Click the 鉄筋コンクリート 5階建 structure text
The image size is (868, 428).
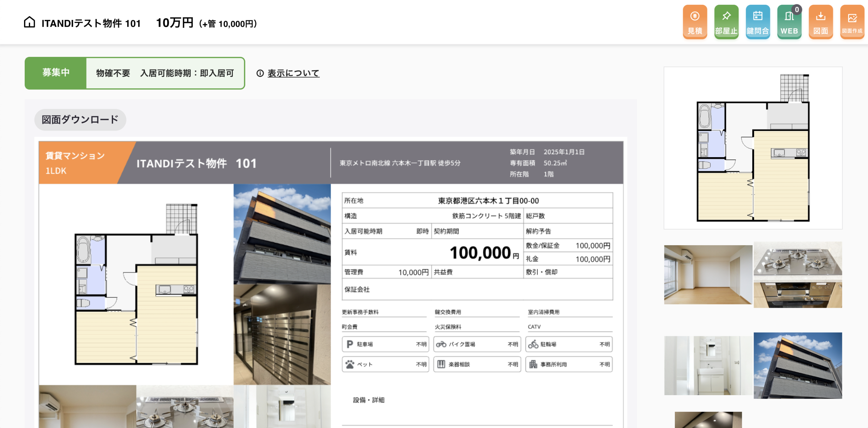pos(486,216)
